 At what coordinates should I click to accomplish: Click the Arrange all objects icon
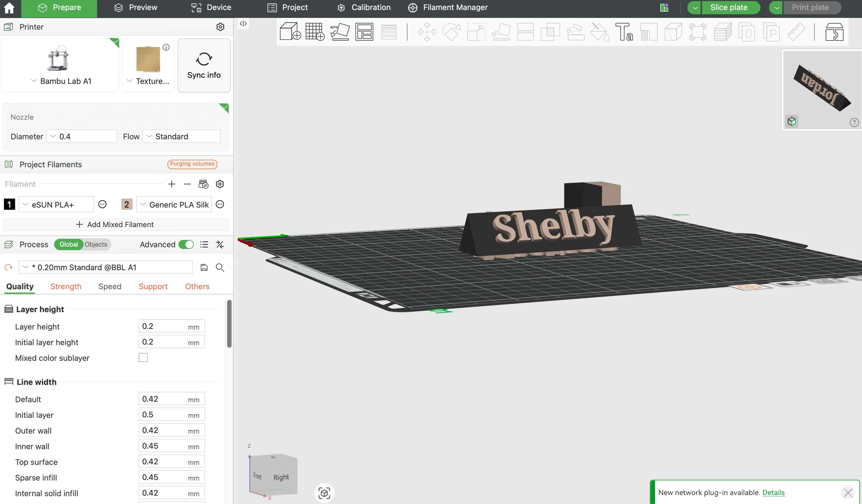(x=364, y=32)
